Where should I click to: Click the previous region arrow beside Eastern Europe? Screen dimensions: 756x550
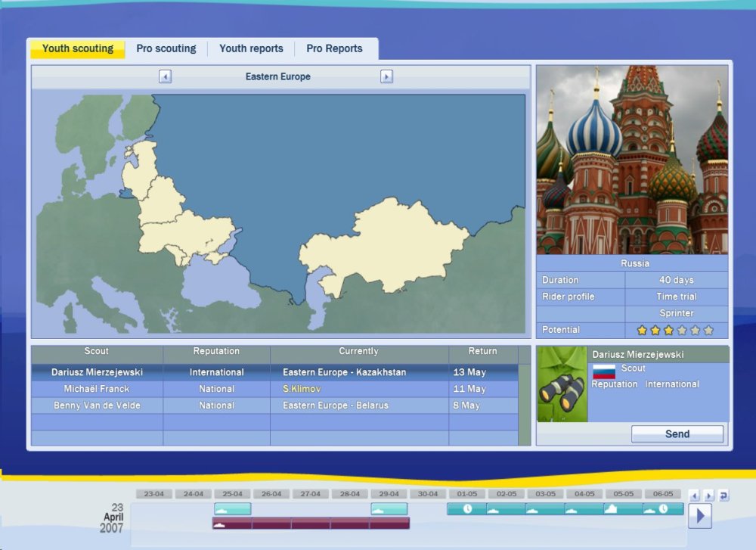[165, 76]
